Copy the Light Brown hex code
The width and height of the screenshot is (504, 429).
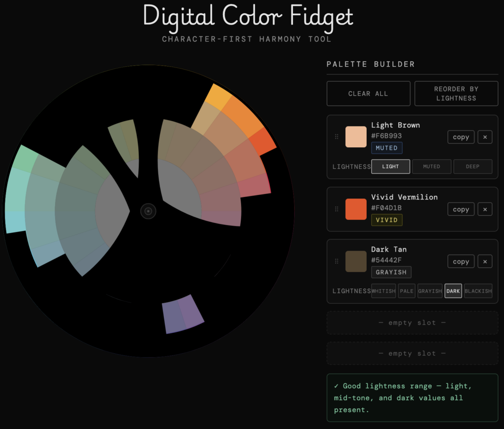pos(461,137)
